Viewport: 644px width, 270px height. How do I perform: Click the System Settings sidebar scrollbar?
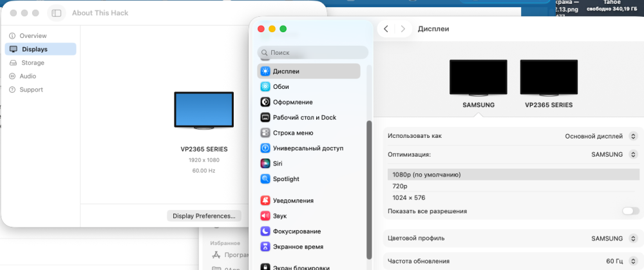click(x=369, y=190)
